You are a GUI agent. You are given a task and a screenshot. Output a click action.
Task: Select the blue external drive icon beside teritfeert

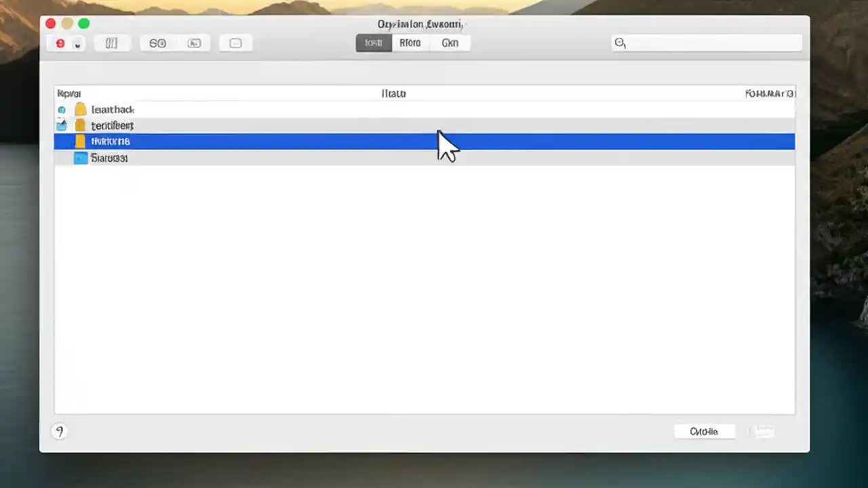(62, 125)
